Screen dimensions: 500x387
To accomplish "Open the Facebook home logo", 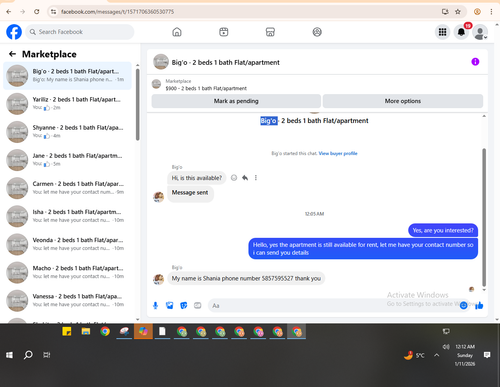I will click(x=14, y=32).
